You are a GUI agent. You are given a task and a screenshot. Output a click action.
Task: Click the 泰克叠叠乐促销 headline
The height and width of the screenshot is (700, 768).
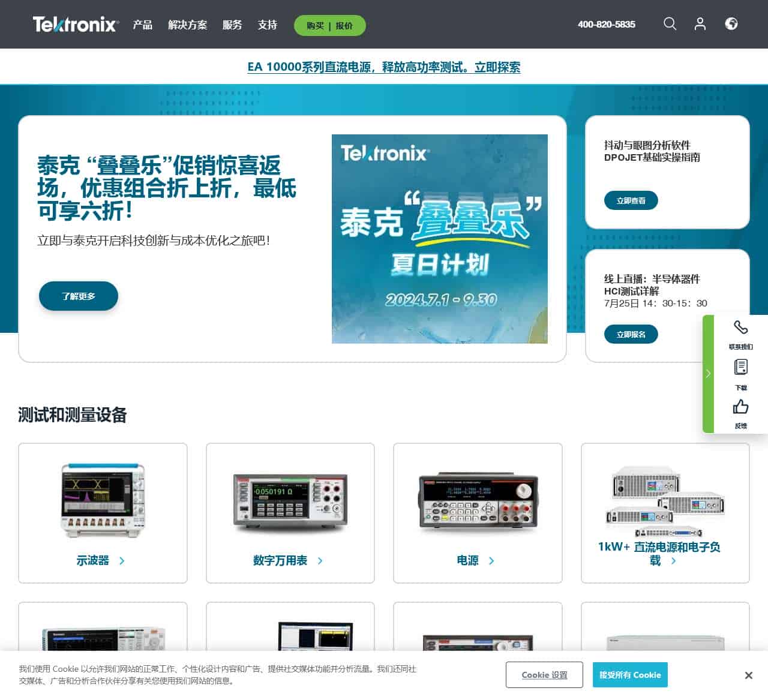click(166, 188)
